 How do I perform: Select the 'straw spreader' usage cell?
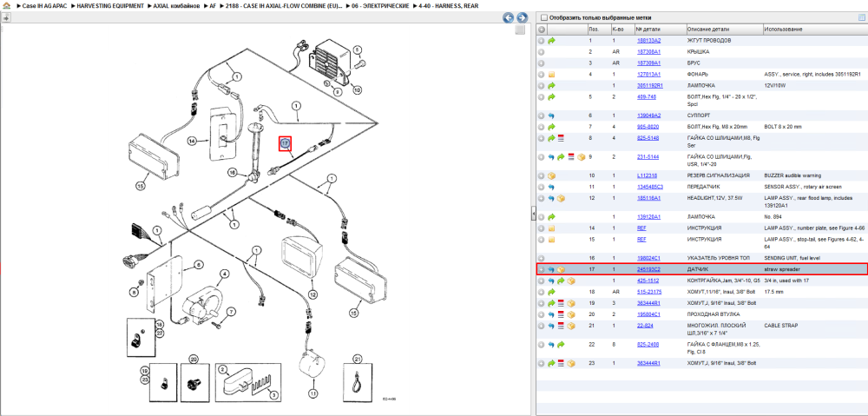click(x=781, y=269)
